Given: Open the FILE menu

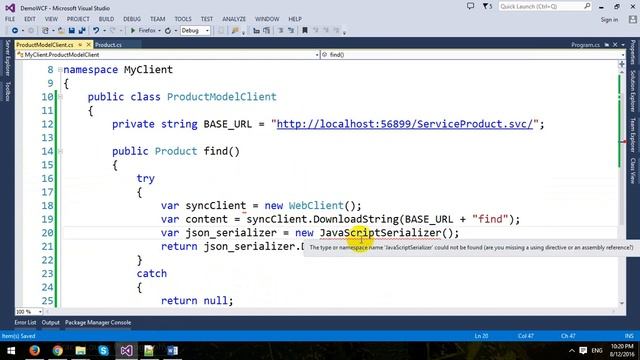Looking at the screenshot, I should coord(10,19).
